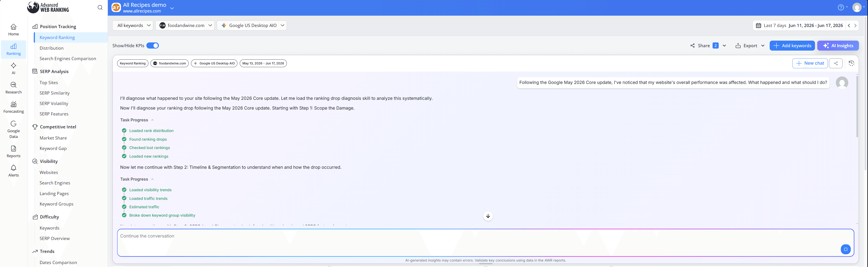Screen dimensions: 868x267
Task: Click the All Recipes project avatar icon
Action: tap(116, 7)
